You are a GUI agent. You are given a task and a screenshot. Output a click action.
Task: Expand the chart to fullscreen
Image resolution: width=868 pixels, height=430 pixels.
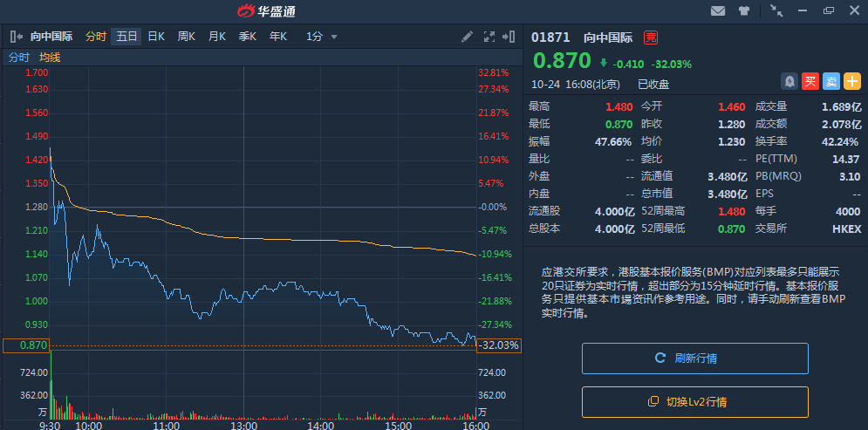click(489, 37)
